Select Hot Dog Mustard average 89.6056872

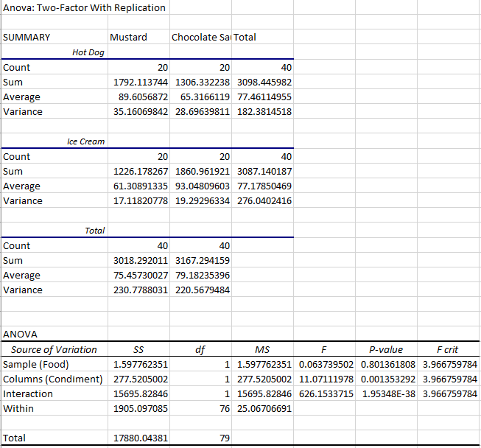click(138, 97)
